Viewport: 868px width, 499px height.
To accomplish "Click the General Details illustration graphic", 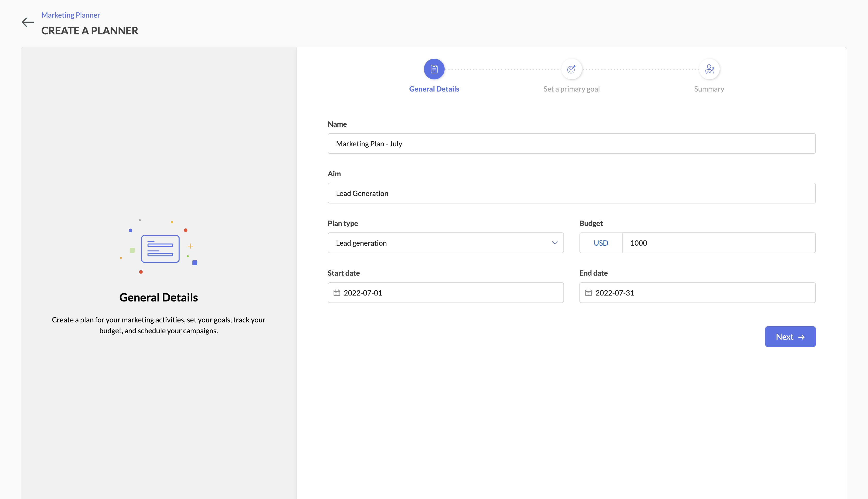I will (x=159, y=246).
